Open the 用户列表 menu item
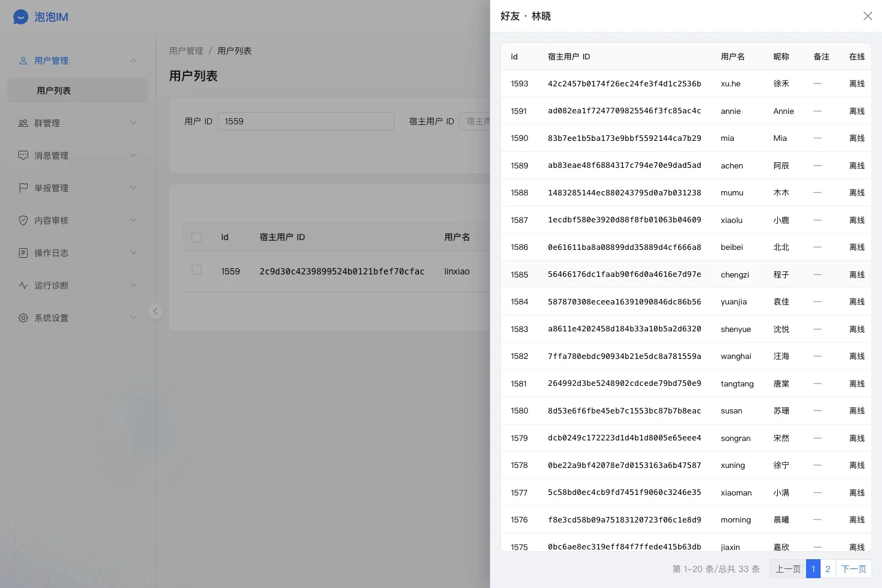This screenshot has width=882, height=588. coord(78,91)
